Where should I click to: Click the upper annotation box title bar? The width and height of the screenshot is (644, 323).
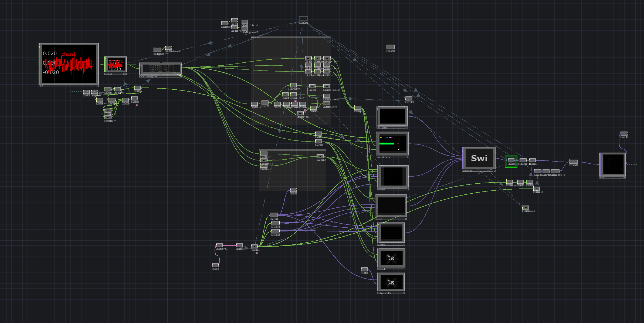click(291, 37)
